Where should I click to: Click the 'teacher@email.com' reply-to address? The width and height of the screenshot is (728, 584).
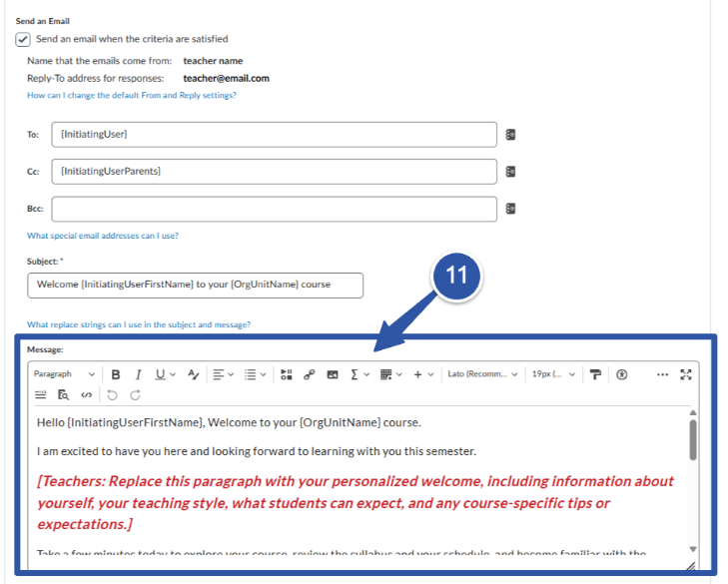pyautogui.click(x=226, y=78)
